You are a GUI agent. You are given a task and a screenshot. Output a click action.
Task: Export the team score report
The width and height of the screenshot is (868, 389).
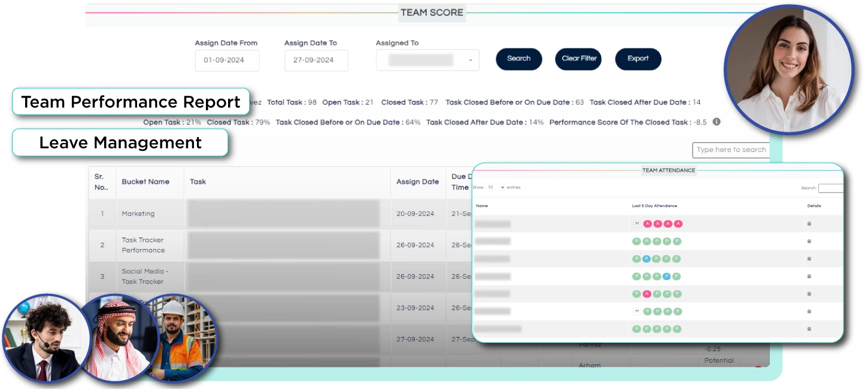(x=638, y=59)
